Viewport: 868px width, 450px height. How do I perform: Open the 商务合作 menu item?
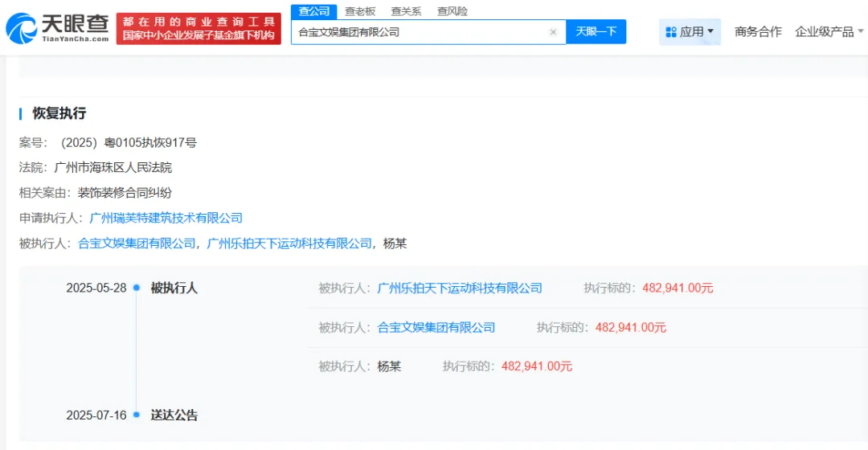[758, 31]
